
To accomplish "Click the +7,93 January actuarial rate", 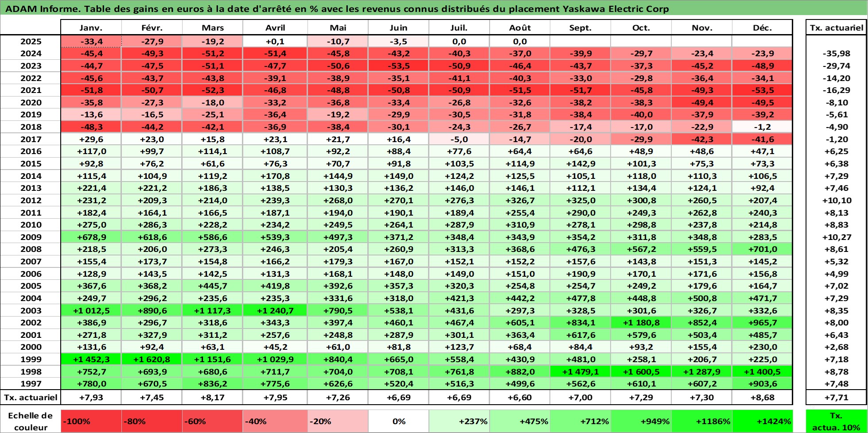I will pos(91,397).
